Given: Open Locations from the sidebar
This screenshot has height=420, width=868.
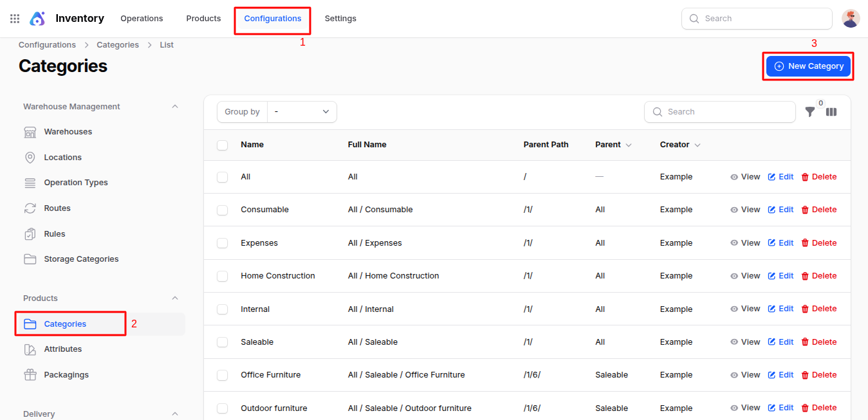Looking at the screenshot, I should click(30, 157).
